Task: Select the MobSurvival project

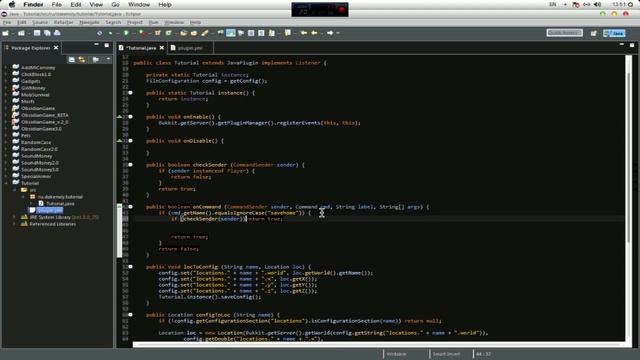Action: 35,95
